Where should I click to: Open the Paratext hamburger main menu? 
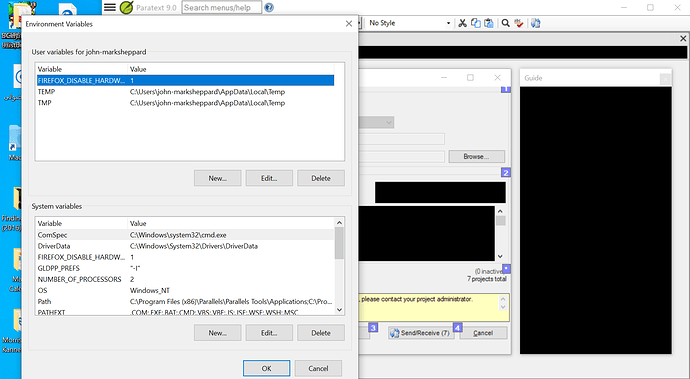(110, 7)
